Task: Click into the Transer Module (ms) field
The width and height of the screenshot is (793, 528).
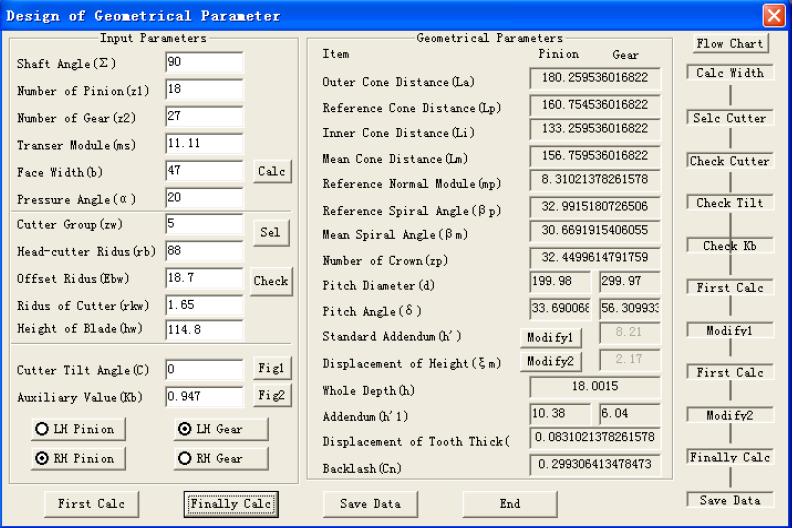Action: click(204, 144)
